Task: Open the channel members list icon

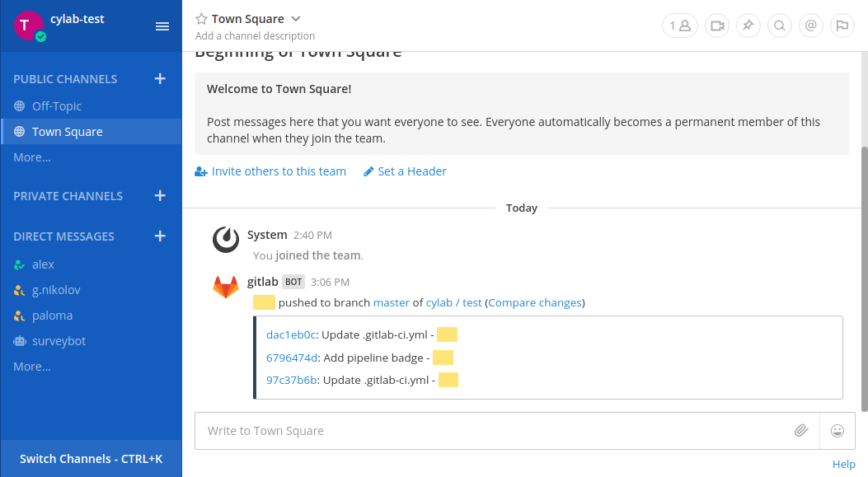Action: pos(680,26)
